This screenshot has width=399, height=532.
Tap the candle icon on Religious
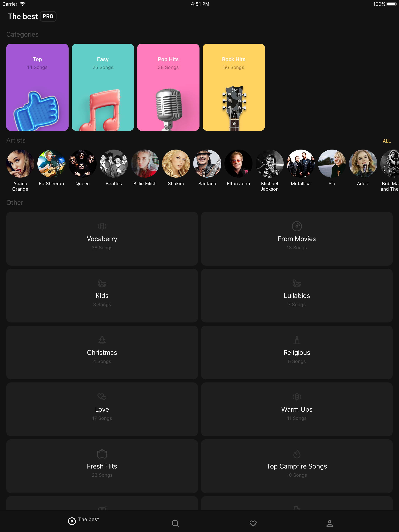tap(297, 340)
